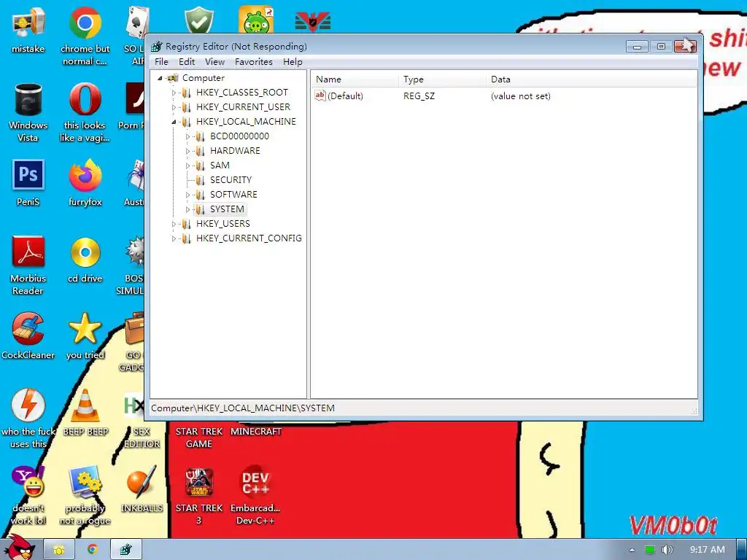Screen dimensions: 747x560
Task: Open the Edit menu in Registry Editor
Action: (186, 62)
